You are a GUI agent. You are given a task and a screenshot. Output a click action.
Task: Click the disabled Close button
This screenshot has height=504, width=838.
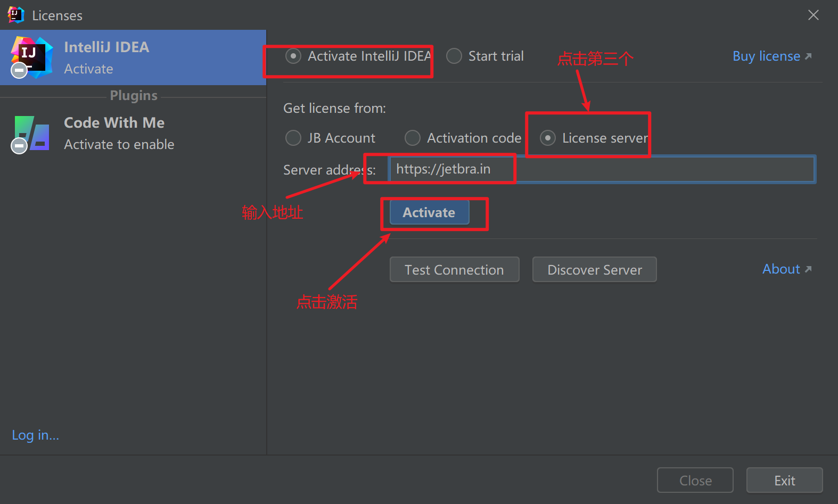click(695, 481)
